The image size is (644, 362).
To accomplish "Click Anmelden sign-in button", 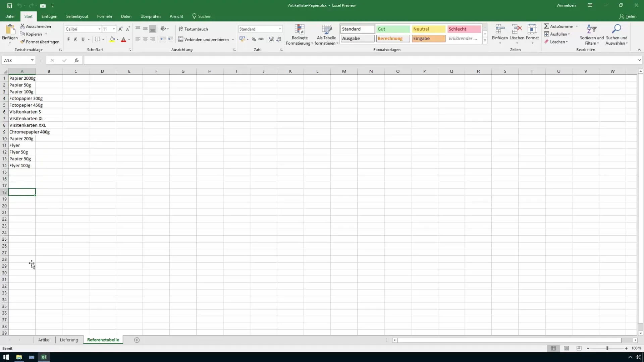I will pyautogui.click(x=566, y=5).
